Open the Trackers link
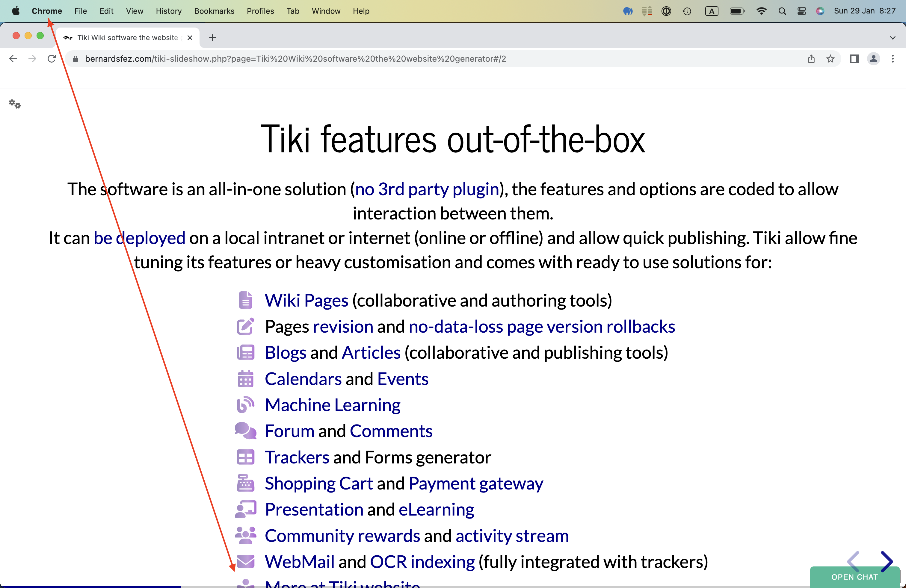The image size is (906, 588). click(x=297, y=457)
